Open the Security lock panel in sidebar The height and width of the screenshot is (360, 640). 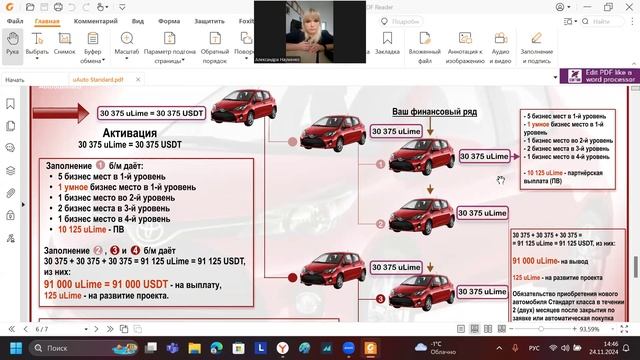click(x=11, y=215)
